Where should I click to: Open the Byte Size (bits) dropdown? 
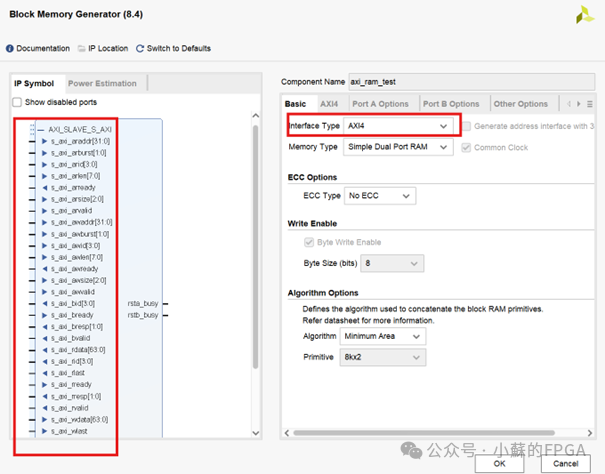[x=392, y=263]
